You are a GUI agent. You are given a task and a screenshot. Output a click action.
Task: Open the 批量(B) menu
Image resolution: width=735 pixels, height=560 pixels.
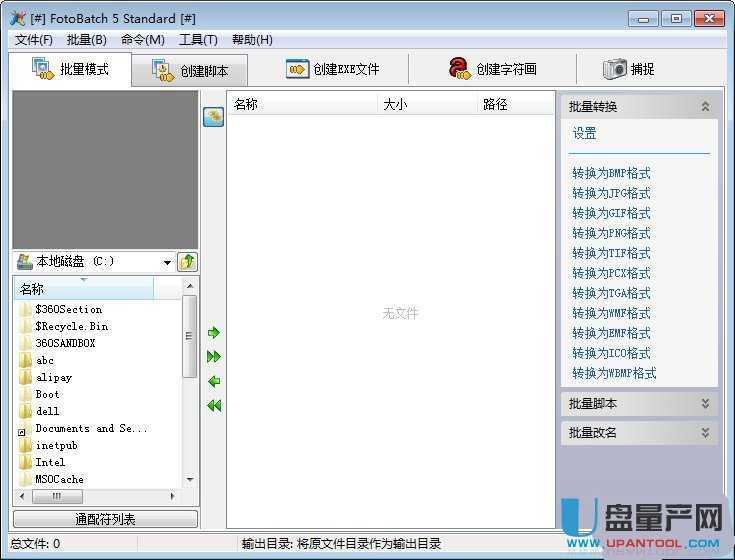[87, 40]
